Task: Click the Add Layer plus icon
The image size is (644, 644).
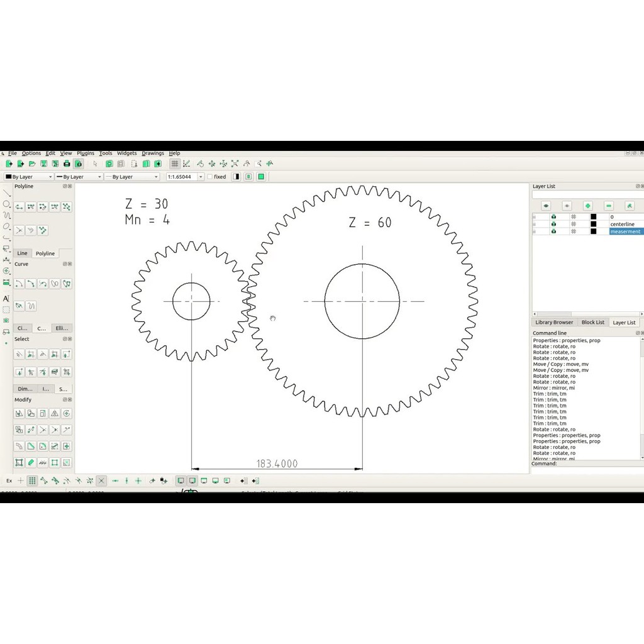Action: coord(588,206)
